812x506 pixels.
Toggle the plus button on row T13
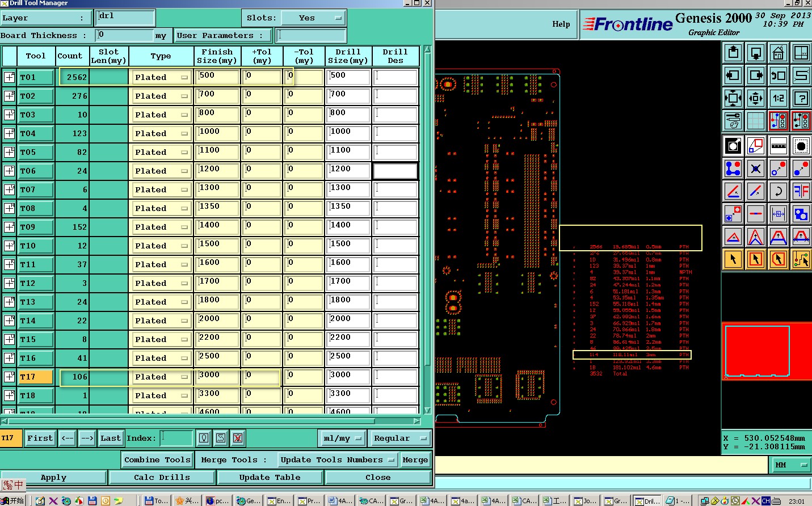tap(9, 302)
